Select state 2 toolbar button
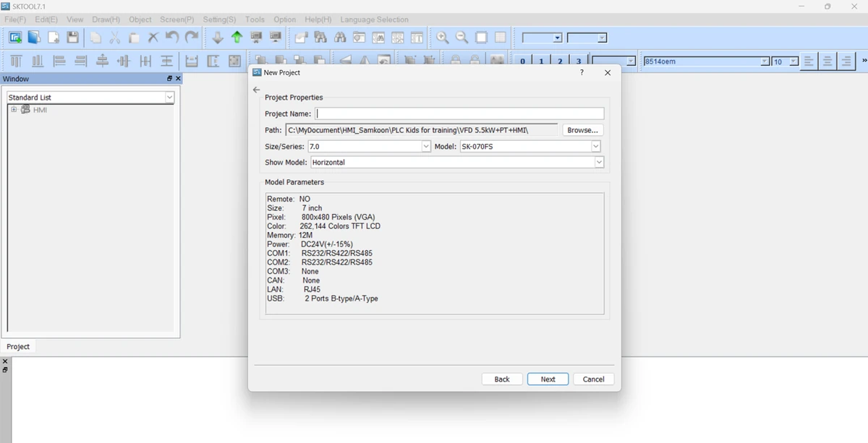868x443 pixels. coord(560,61)
